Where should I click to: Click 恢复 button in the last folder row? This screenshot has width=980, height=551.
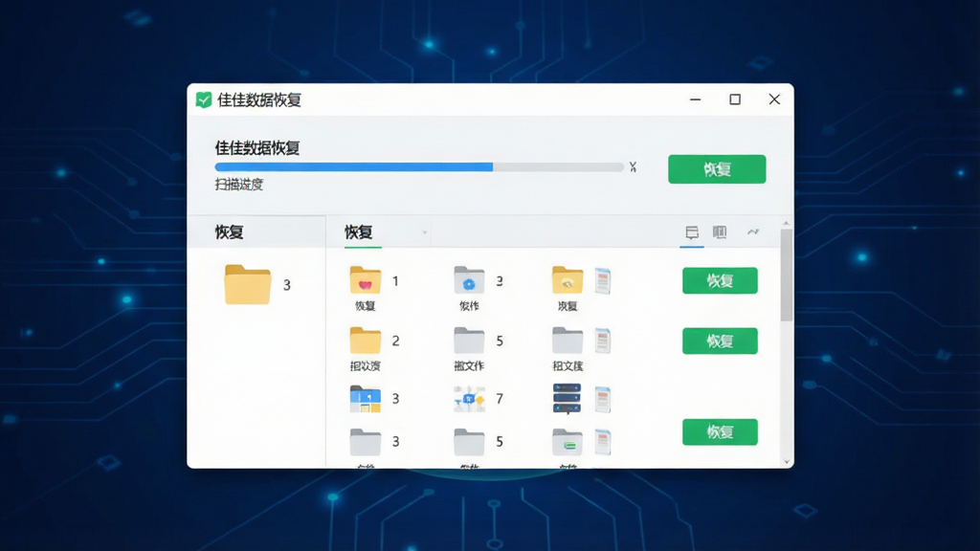tap(720, 431)
